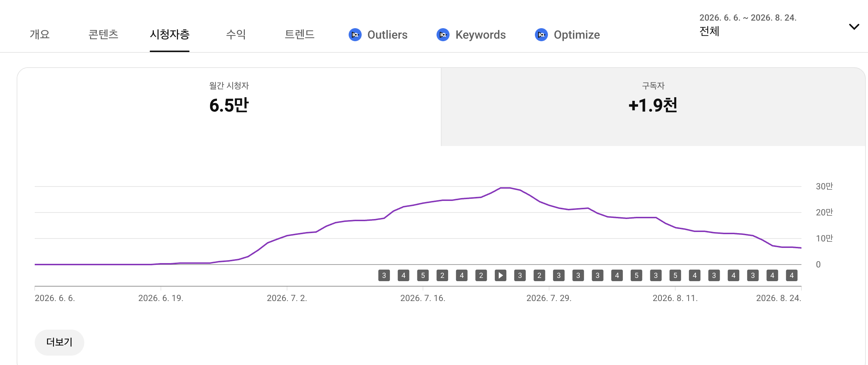868x365 pixels.
Task: Switch to the 개요 tab
Action: coord(40,34)
